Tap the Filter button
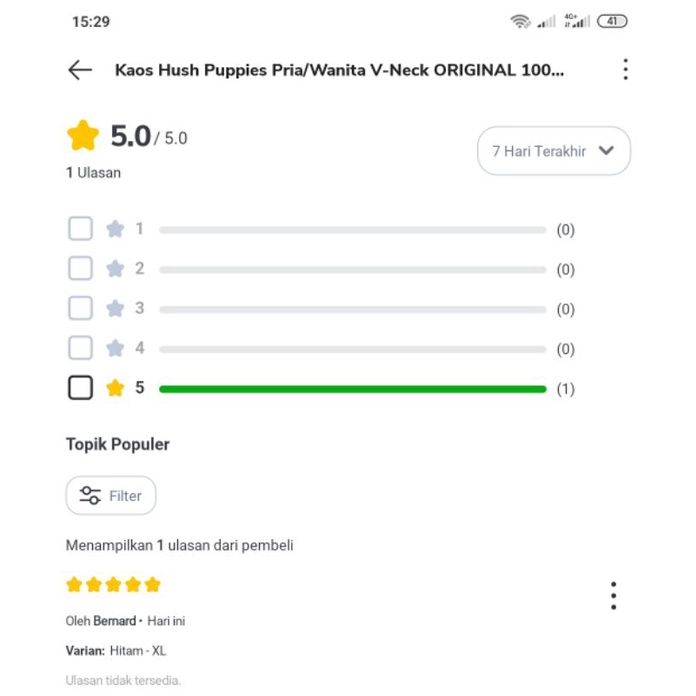 [111, 495]
